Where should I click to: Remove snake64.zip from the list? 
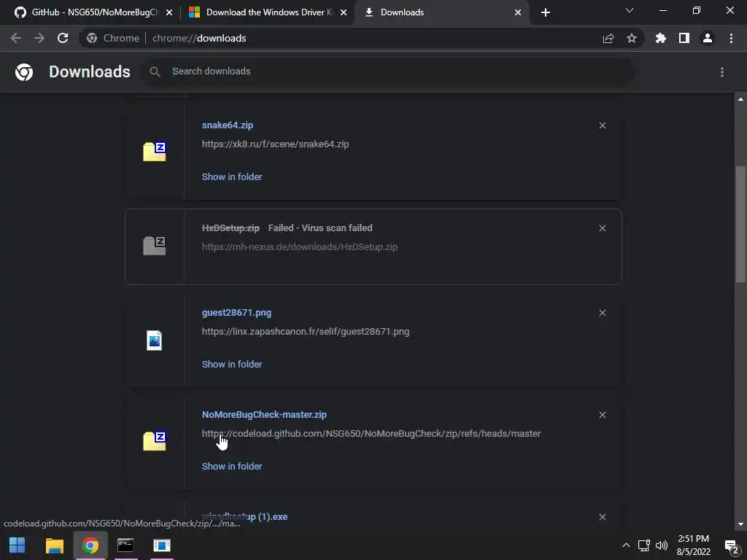(x=603, y=125)
